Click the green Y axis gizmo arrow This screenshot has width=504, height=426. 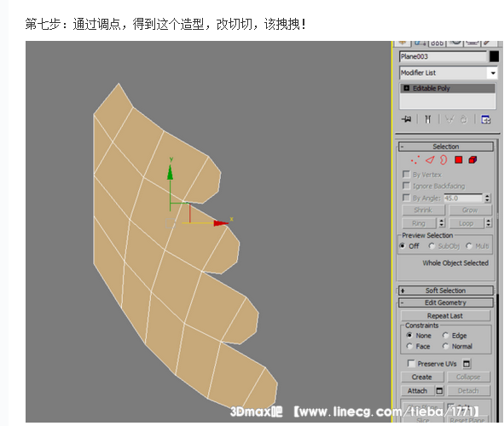(170, 172)
